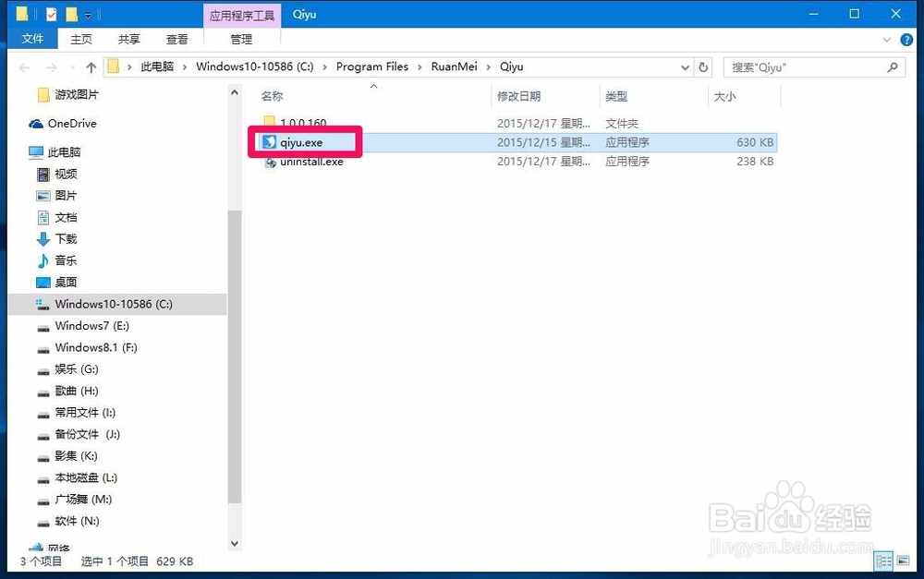Expand the ribbon chevron
This screenshot has width=924, height=579.
887,40
